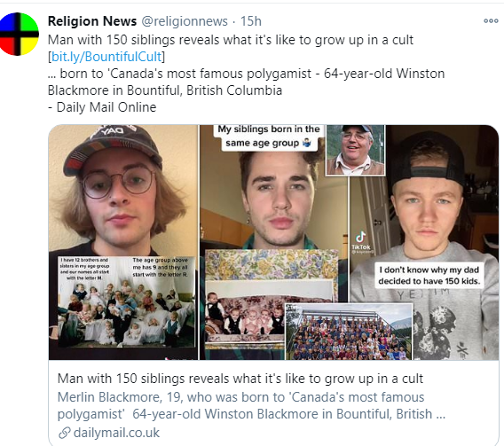
Task: Click the card description about Merlin Blackmore
Action: pyautogui.click(x=251, y=405)
